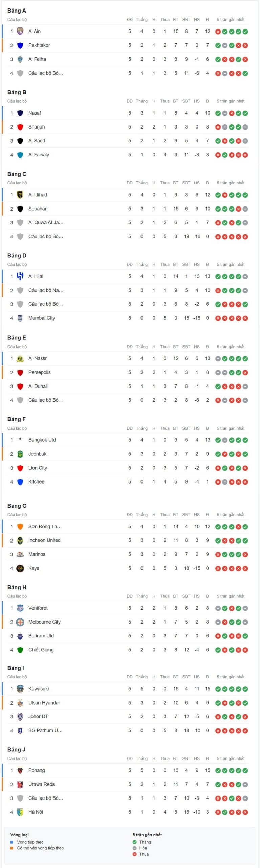This screenshot has height=868, width=260.
Task: Click the 'Bảng G' group heading
Action: pos(17,506)
